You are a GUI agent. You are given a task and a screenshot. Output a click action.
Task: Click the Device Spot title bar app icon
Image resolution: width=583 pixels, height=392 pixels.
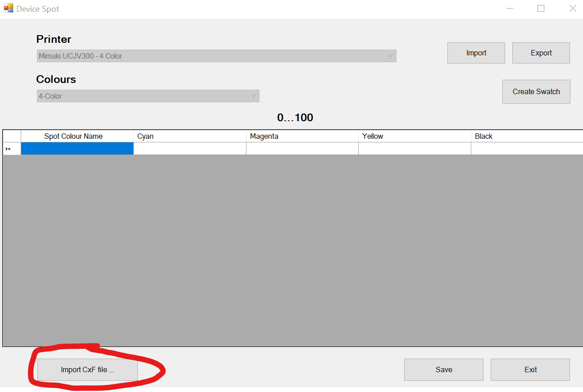(x=9, y=9)
